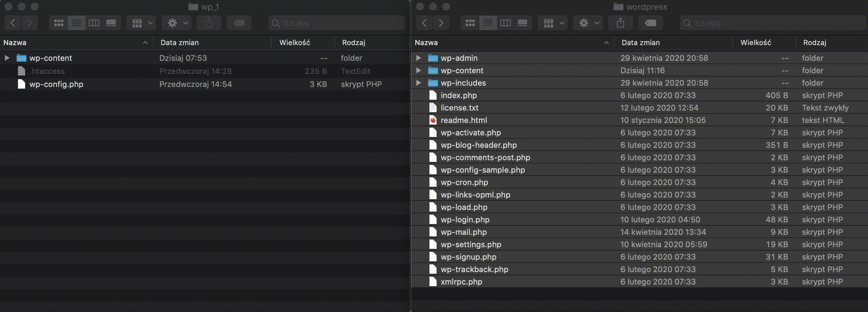Go forward in wp_1 window
The width and height of the screenshot is (868, 312).
click(30, 23)
